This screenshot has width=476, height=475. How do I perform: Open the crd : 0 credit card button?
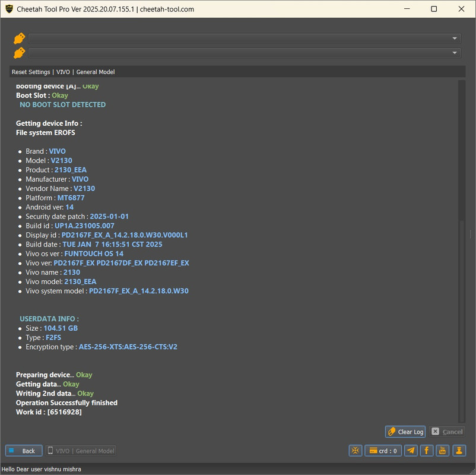pyautogui.click(x=383, y=451)
